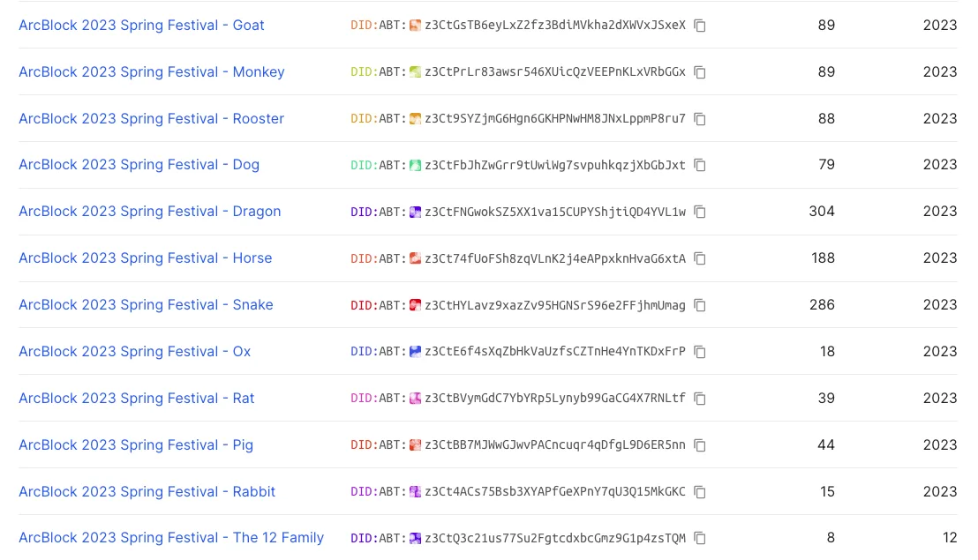Copy the Rooster row DID address

coord(700,119)
